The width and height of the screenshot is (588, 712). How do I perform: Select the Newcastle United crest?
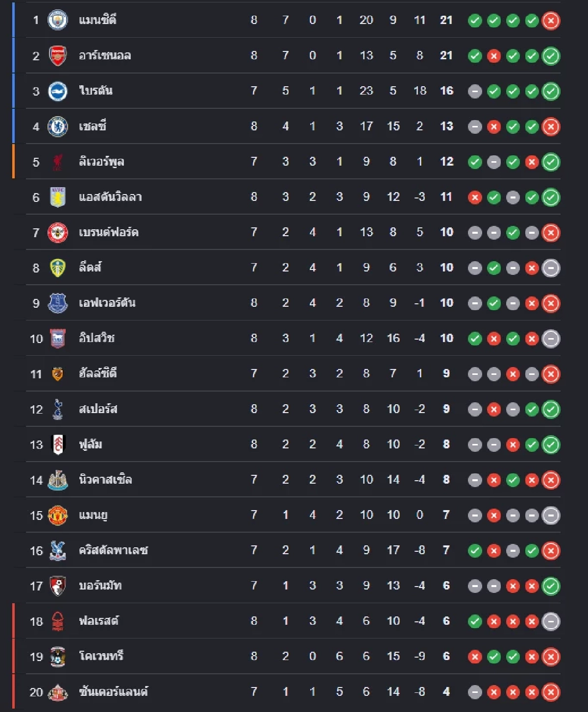[57, 480]
